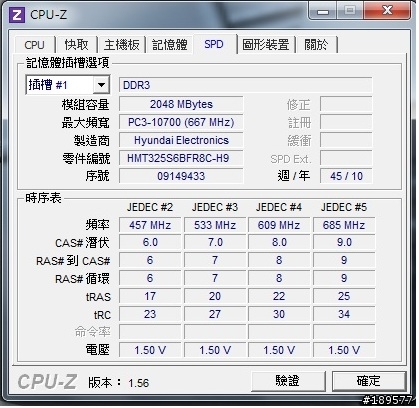Screen dimensions: 419x408
Task: Click the JEDEC #2 column header
Action: click(x=150, y=207)
